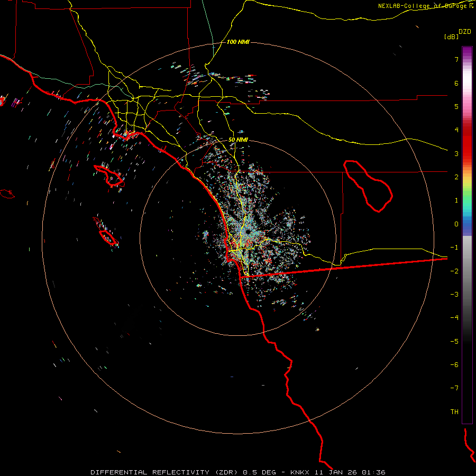
Task: Click the "[dB]" unit label
Action: pyautogui.click(x=451, y=37)
